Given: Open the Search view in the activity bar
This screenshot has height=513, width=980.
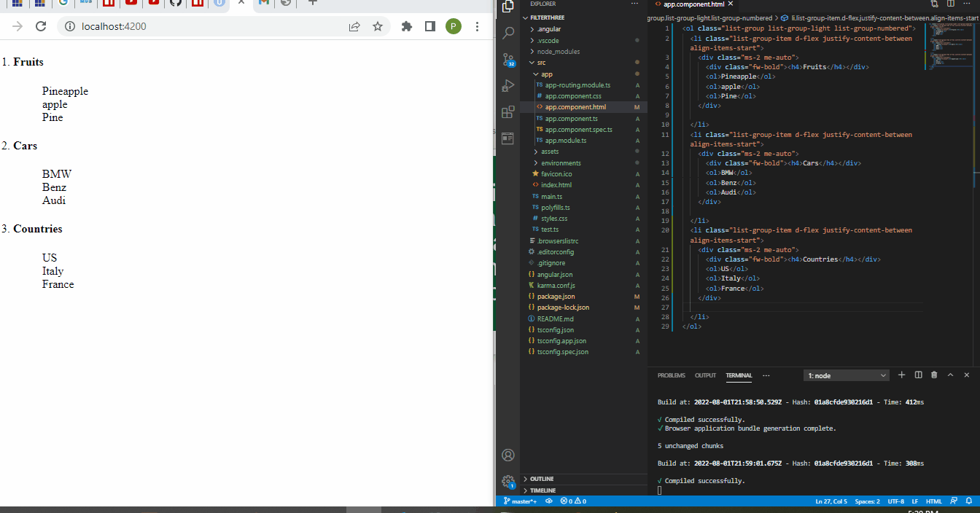Looking at the screenshot, I should point(508,34).
